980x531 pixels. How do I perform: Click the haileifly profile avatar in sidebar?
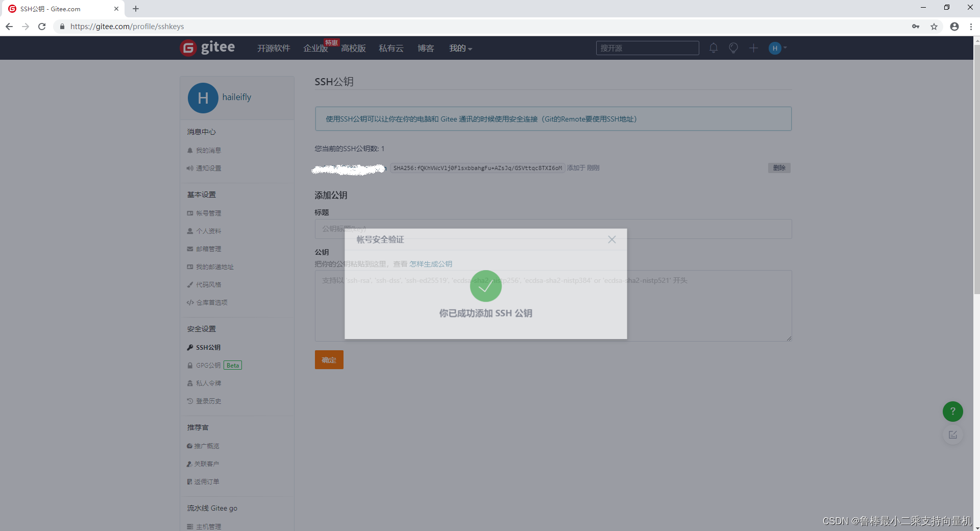pyautogui.click(x=203, y=98)
